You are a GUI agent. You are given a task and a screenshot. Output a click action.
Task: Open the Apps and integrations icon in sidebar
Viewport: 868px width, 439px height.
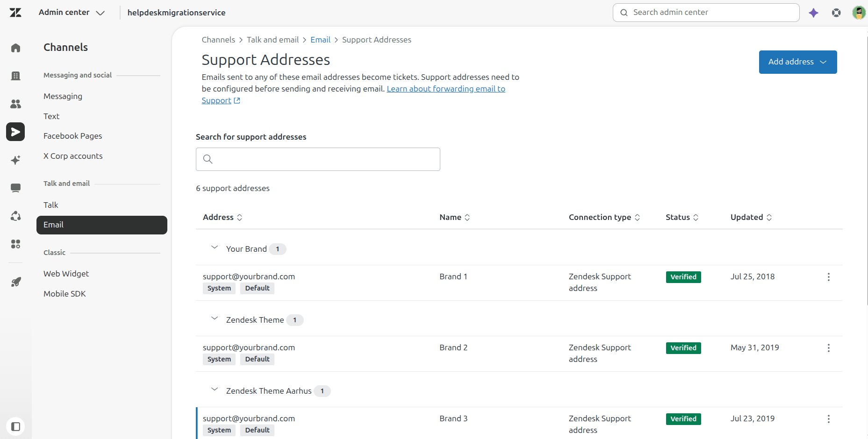(x=15, y=244)
